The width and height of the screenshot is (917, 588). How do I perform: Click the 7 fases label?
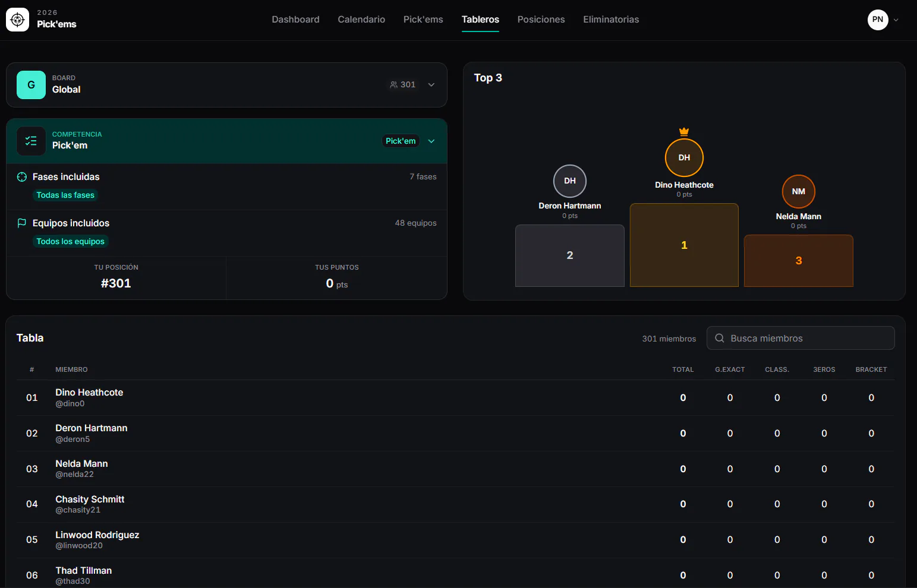[x=423, y=177]
